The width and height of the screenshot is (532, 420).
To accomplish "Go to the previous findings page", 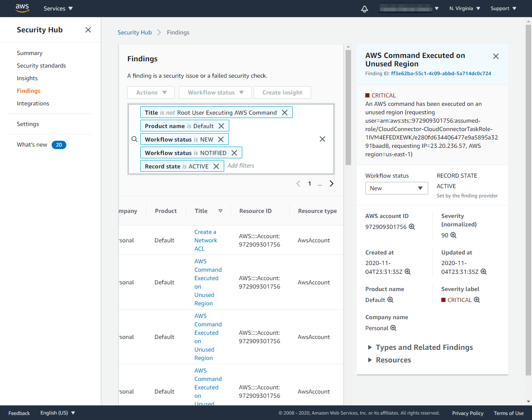I will [298, 184].
